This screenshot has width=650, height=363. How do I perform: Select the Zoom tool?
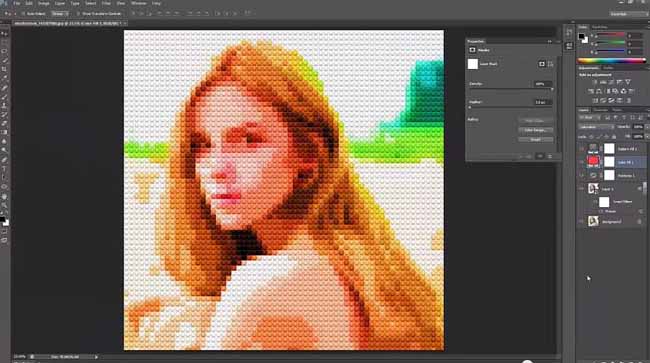pyautogui.click(x=5, y=205)
